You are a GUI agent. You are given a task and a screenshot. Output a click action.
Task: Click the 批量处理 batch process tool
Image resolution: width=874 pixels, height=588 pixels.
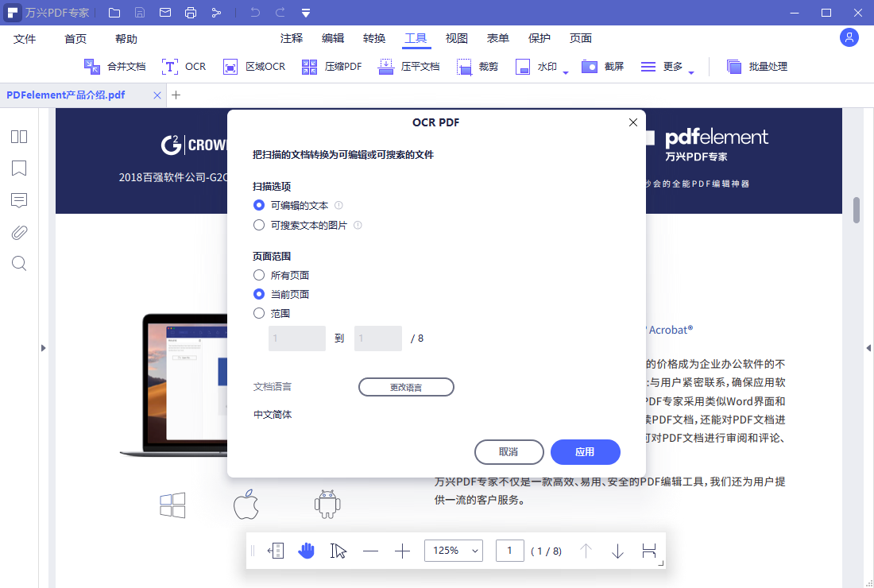pos(757,66)
